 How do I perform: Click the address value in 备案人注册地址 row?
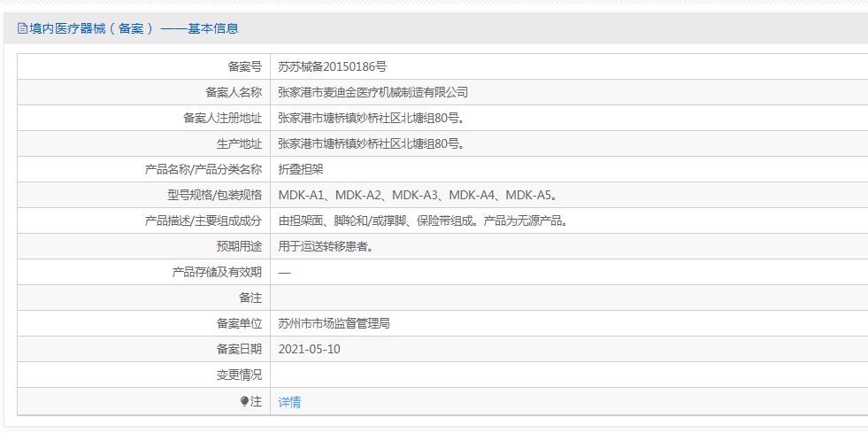(x=371, y=118)
